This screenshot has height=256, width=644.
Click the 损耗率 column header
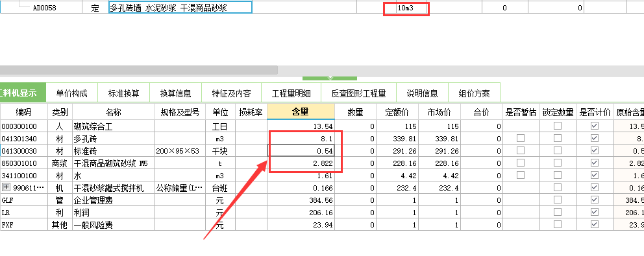[251, 112]
